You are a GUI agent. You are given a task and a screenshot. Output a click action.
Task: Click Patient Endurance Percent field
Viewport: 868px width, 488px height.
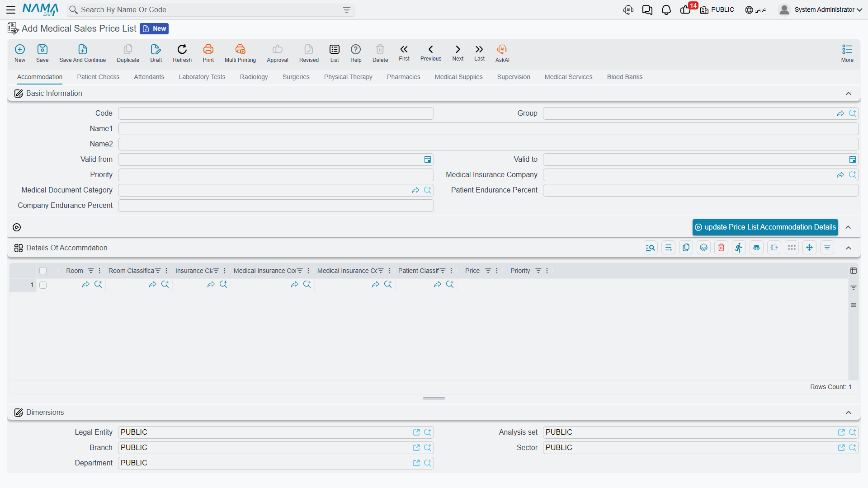(x=701, y=190)
